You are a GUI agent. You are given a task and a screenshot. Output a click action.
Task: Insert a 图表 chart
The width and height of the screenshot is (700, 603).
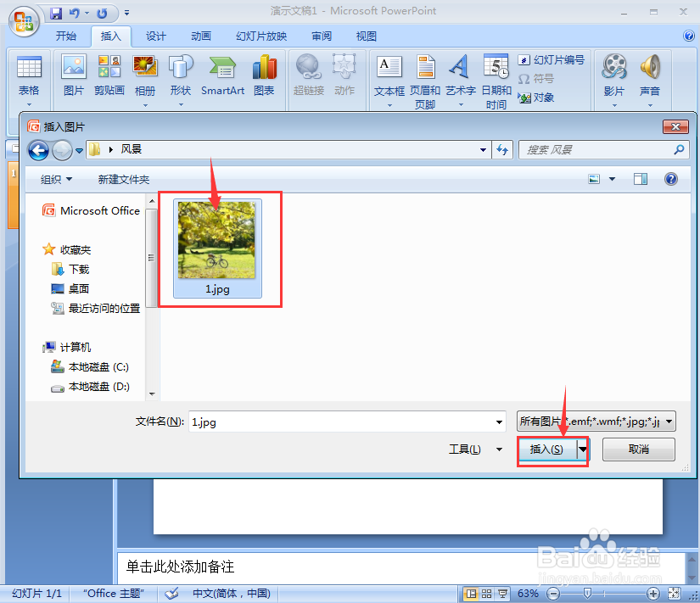tap(264, 75)
